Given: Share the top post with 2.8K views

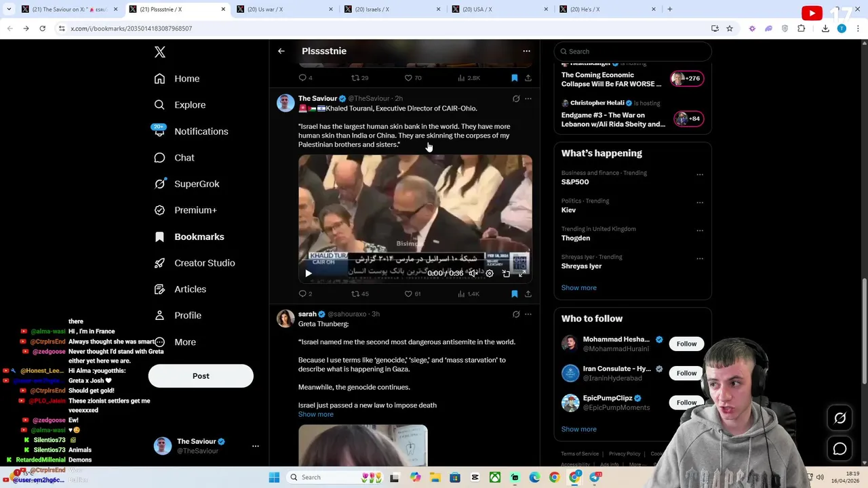Looking at the screenshot, I should coord(528,78).
